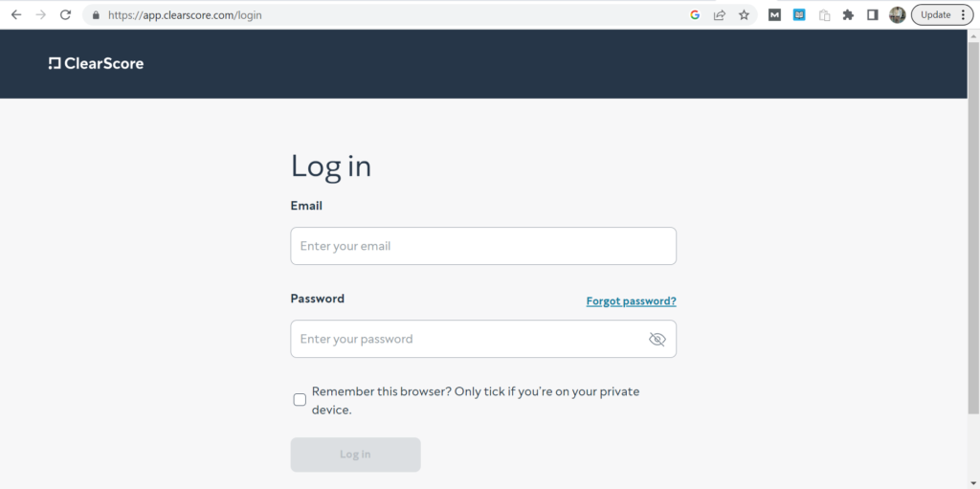Viewport: 980px width, 489px height.
Task: Go back using the browser back arrow
Action: [x=16, y=15]
